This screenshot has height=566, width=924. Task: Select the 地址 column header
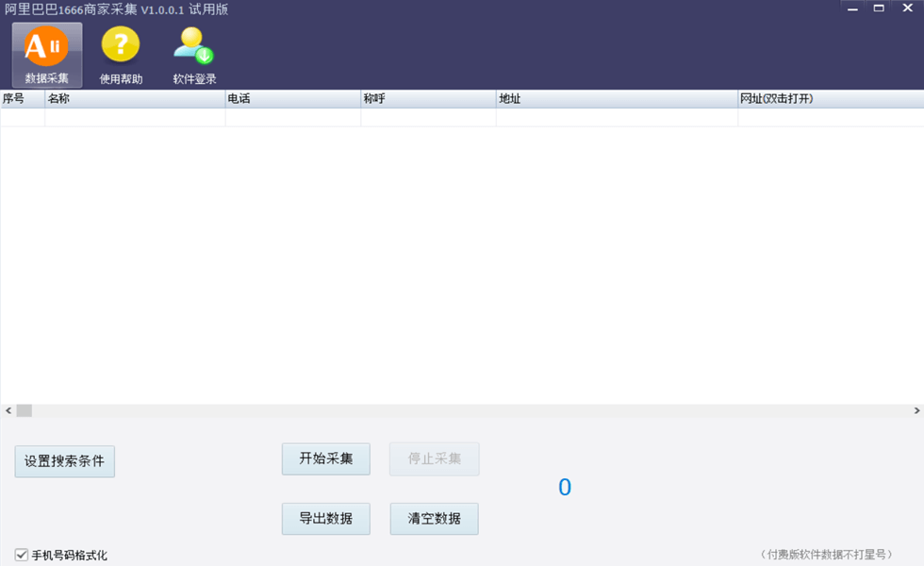617,98
